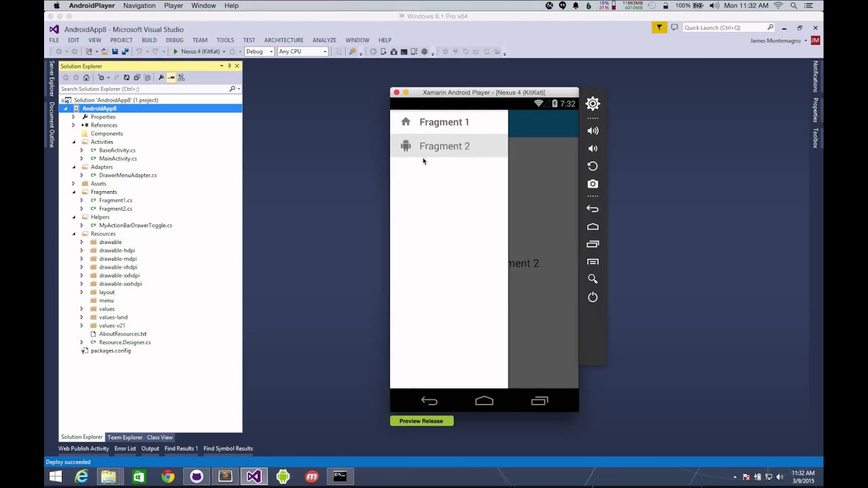Click the emulator power icon

click(x=593, y=297)
